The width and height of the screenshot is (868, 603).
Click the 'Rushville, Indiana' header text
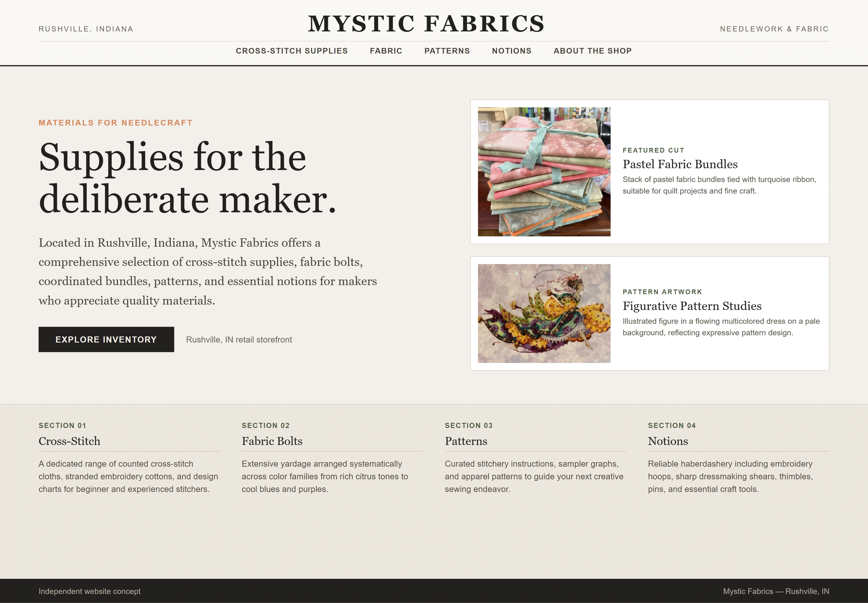click(86, 29)
